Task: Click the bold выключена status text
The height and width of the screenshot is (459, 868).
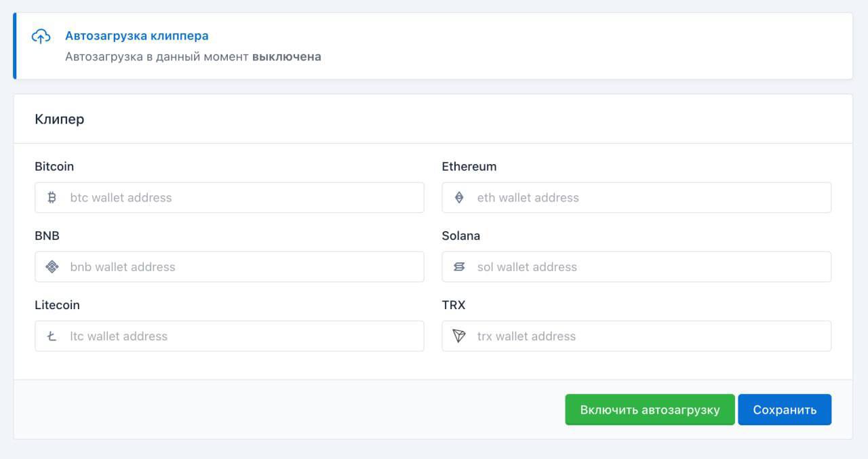Action: pyautogui.click(x=286, y=57)
